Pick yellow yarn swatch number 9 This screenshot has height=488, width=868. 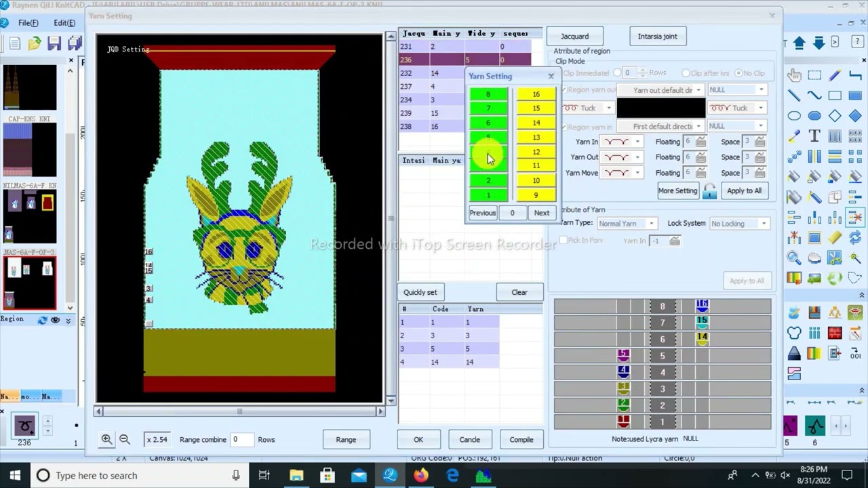tap(536, 195)
